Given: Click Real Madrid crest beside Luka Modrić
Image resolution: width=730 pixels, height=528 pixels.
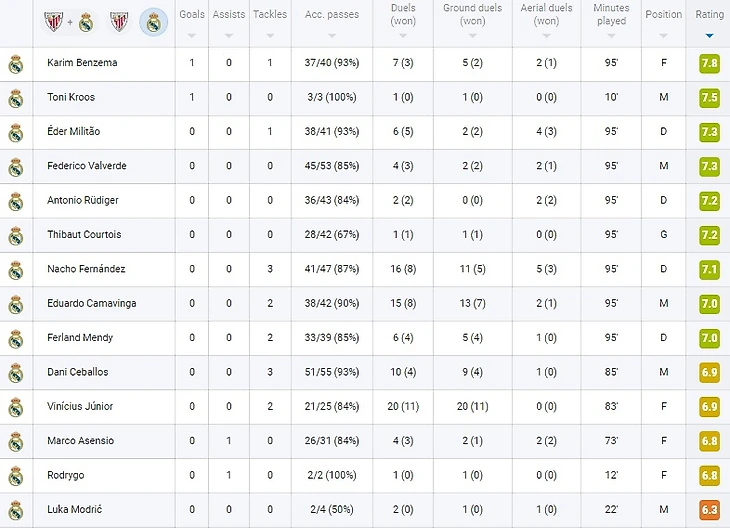Looking at the screenshot, I should [x=16, y=511].
